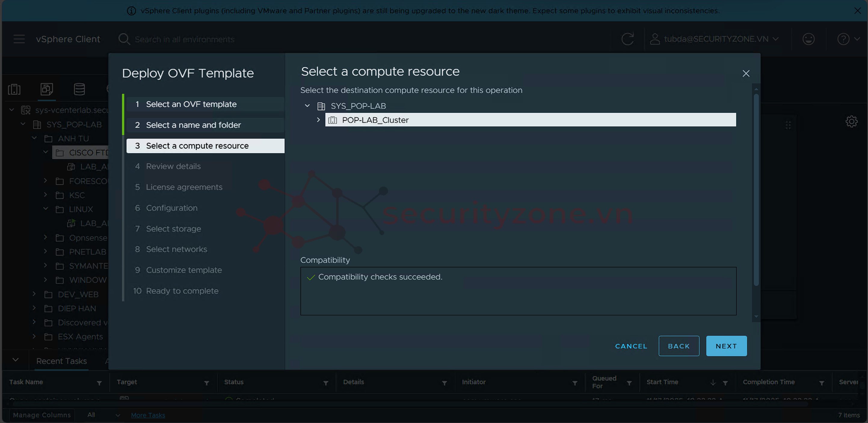This screenshot has width=868, height=423.
Task: Switch to VMs and Templates inventory icon
Action: (x=47, y=89)
